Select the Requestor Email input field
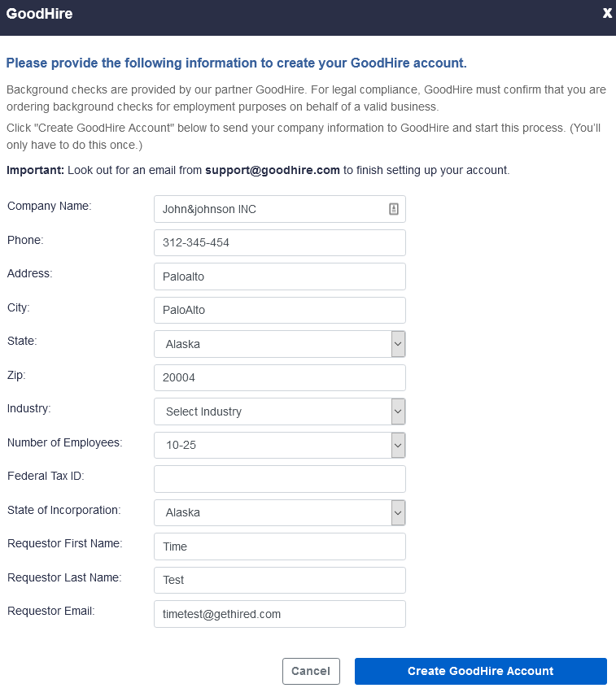Viewport: 616px width, 688px height. pos(279,614)
